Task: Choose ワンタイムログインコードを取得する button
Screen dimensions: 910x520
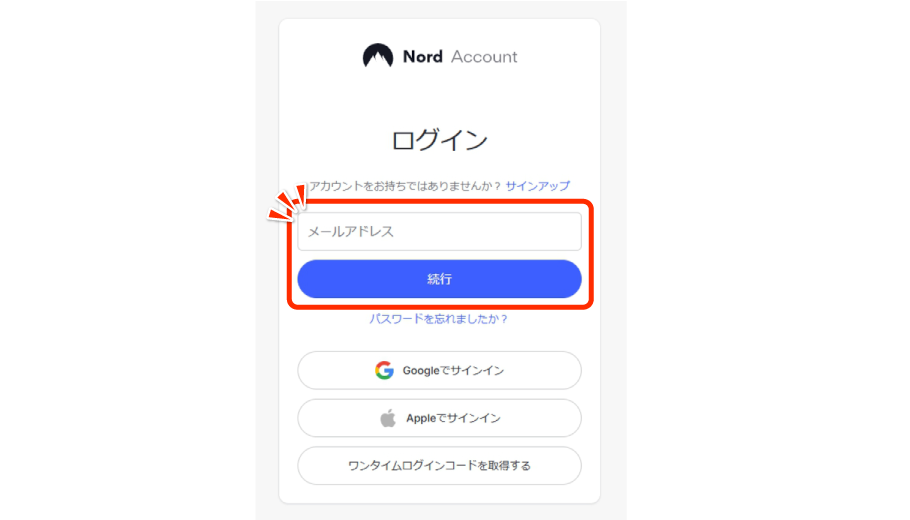Action: pyautogui.click(x=439, y=465)
